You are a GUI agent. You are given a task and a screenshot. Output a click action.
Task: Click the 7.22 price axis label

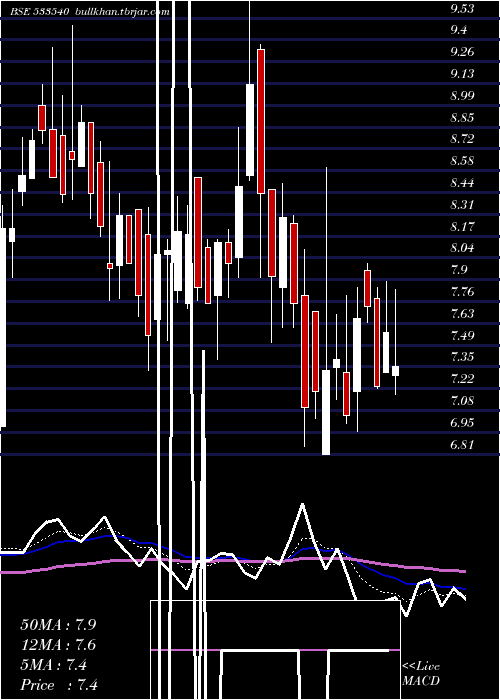click(462, 379)
